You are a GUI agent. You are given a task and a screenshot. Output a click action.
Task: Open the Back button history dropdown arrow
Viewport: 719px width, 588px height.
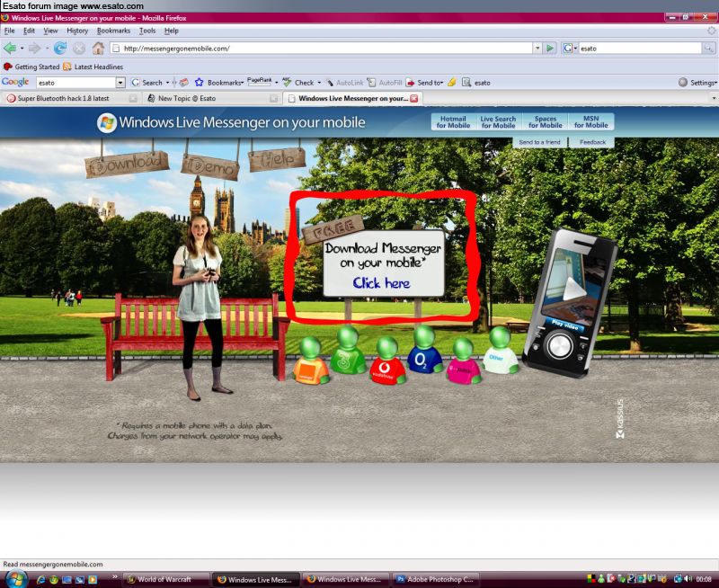22,49
